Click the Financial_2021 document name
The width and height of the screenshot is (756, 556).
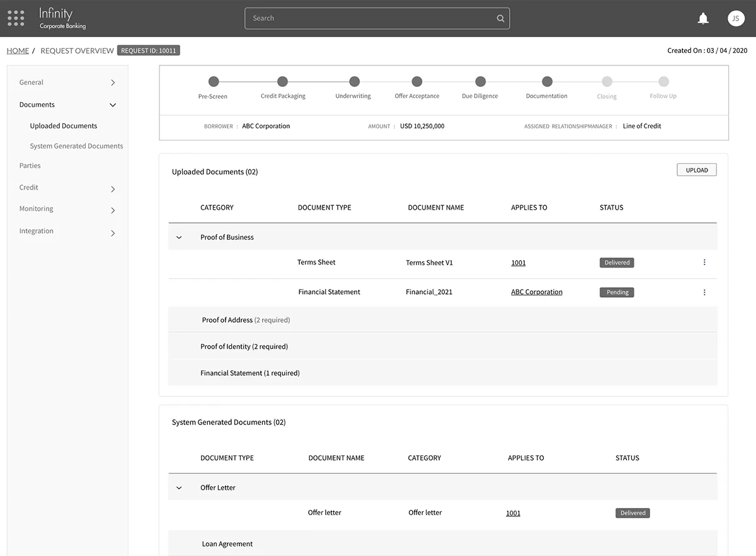429,292
